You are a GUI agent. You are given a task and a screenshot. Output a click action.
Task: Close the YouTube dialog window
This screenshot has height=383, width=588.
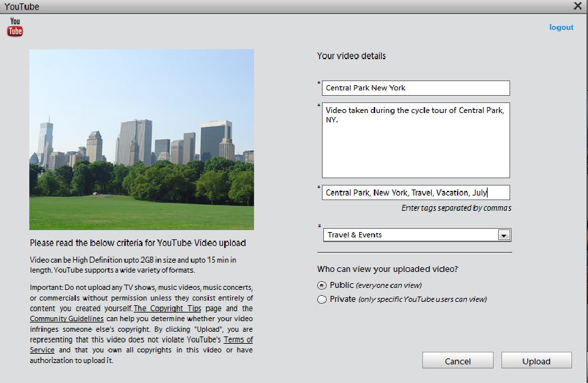[x=577, y=6]
